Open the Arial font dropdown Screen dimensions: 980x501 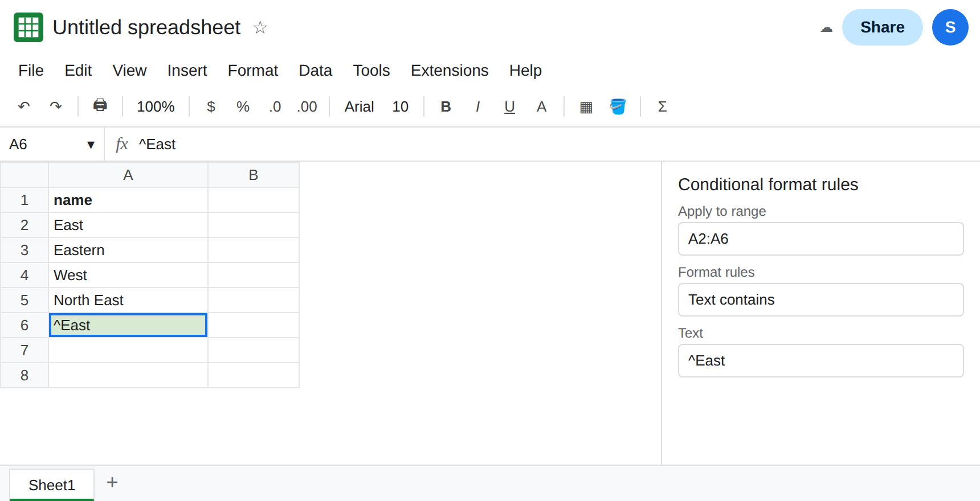tap(359, 106)
